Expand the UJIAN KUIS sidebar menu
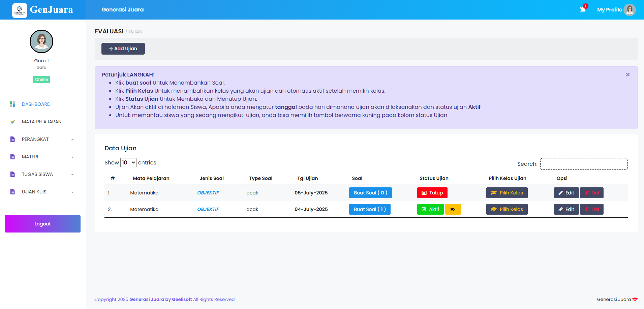This screenshot has height=309, width=644. pos(34,192)
